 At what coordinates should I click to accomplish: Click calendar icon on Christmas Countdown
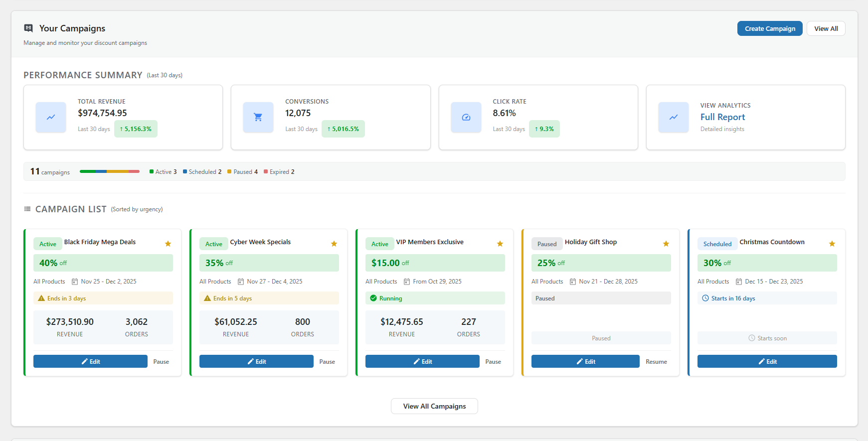click(739, 282)
